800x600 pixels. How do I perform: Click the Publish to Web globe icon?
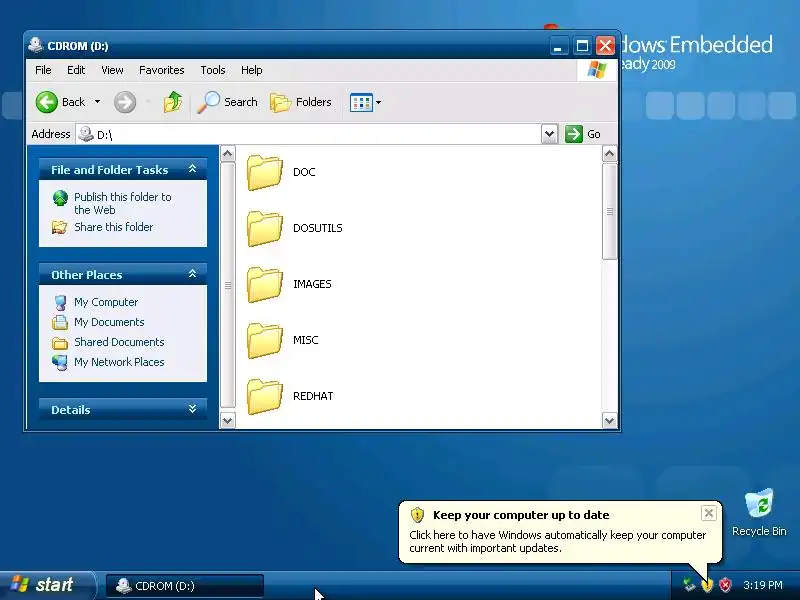pyautogui.click(x=60, y=198)
